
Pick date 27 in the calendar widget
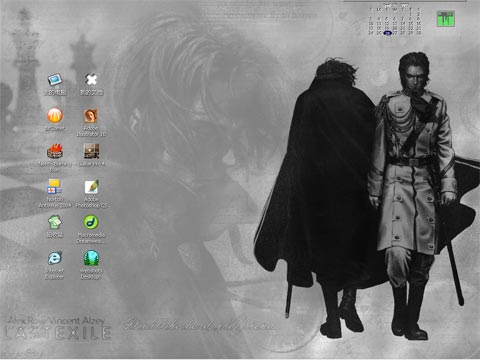(395, 33)
